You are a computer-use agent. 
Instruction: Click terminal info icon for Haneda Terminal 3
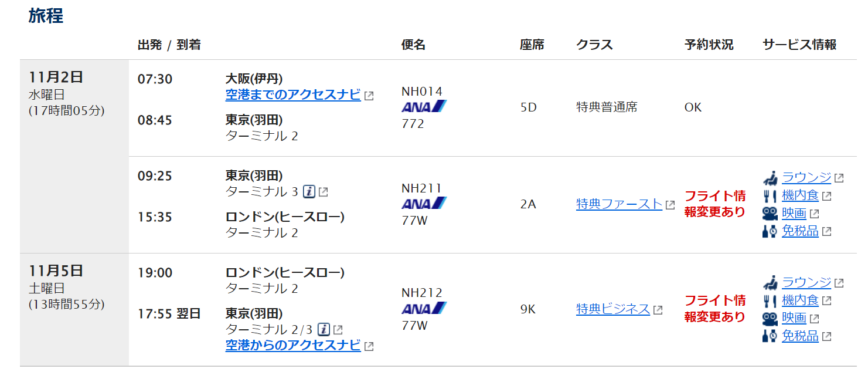pos(310,191)
